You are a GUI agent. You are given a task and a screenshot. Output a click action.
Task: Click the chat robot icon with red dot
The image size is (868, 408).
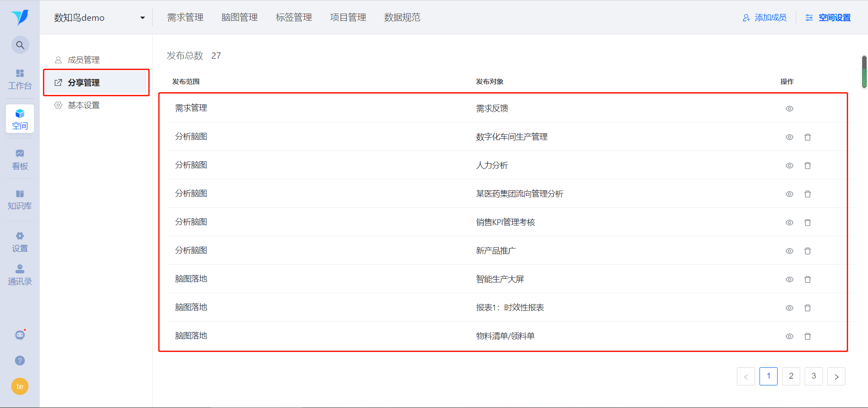pyautogui.click(x=20, y=335)
